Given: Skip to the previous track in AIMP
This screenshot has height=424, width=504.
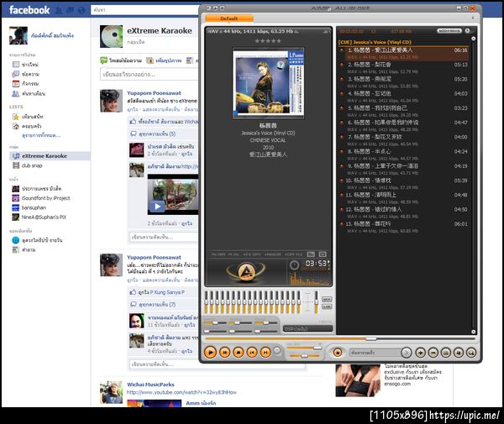Looking at the screenshot, I should (x=252, y=353).
